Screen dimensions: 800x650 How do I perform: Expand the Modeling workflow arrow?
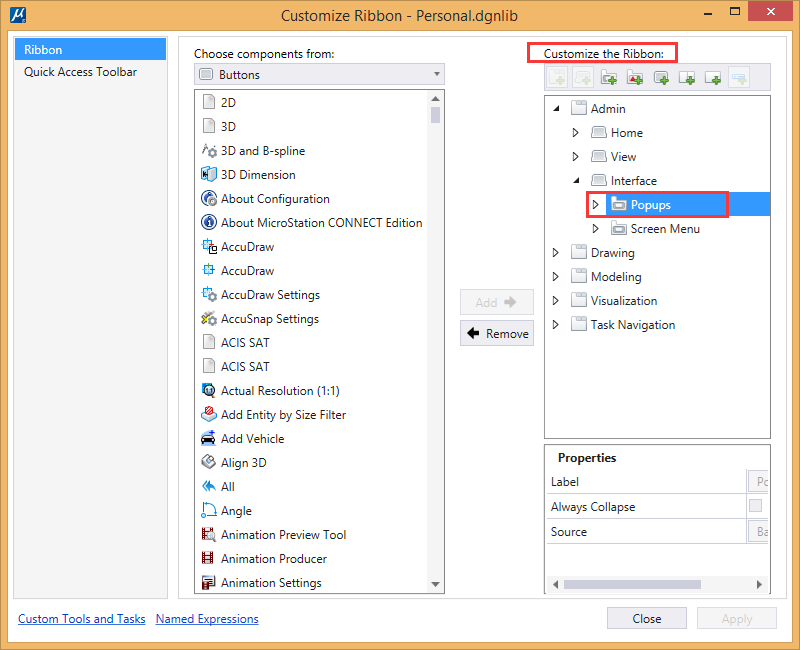point(556,277)
